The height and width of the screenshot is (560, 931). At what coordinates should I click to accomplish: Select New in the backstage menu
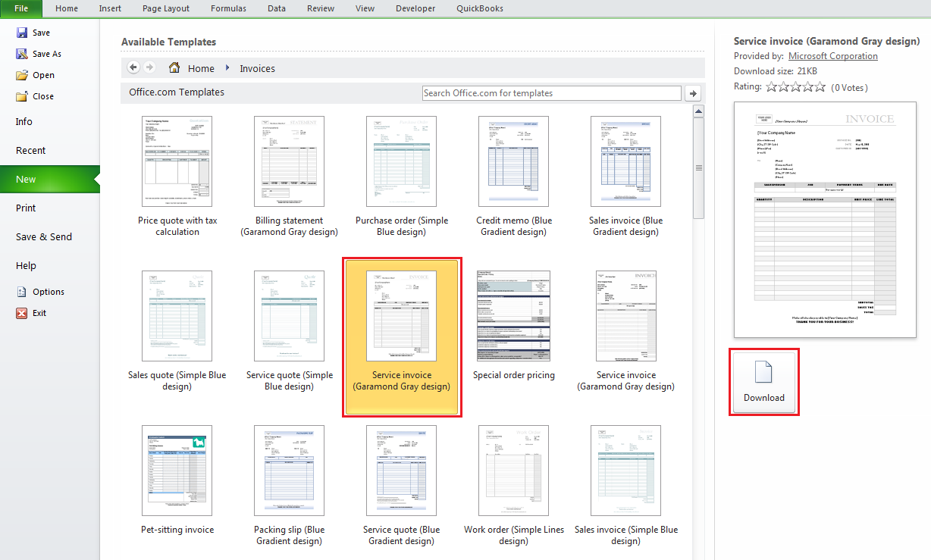tap(50, 179)
